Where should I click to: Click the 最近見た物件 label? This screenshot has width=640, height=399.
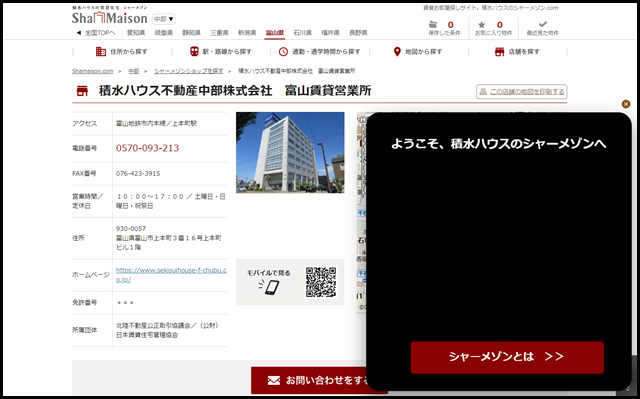pyautogui.click(x=542, y=33)
